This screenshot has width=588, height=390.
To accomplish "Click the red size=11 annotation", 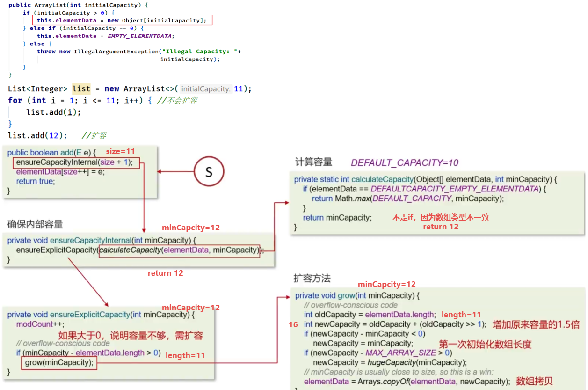I will (120, 151).
